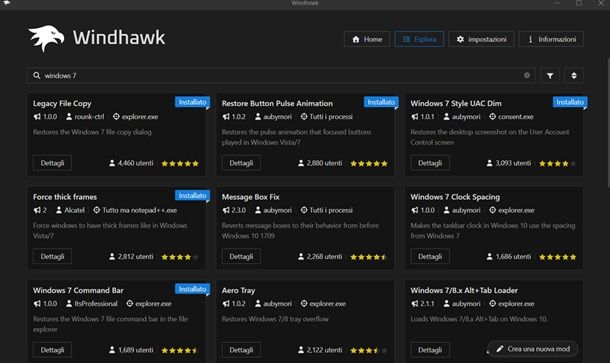The image size is (610, 363).
Task: Click the Windows 7 Command Bar title
Action: tap(78, 290)
